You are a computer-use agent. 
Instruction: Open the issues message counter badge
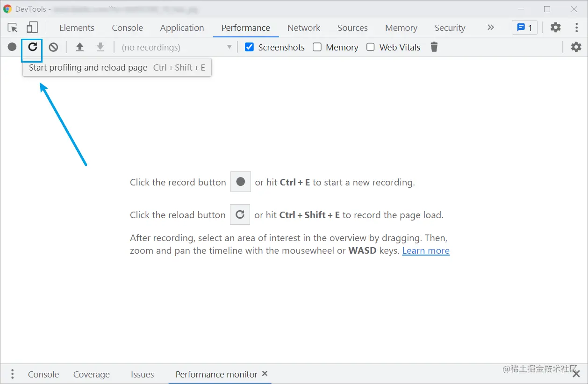(524, 28)
